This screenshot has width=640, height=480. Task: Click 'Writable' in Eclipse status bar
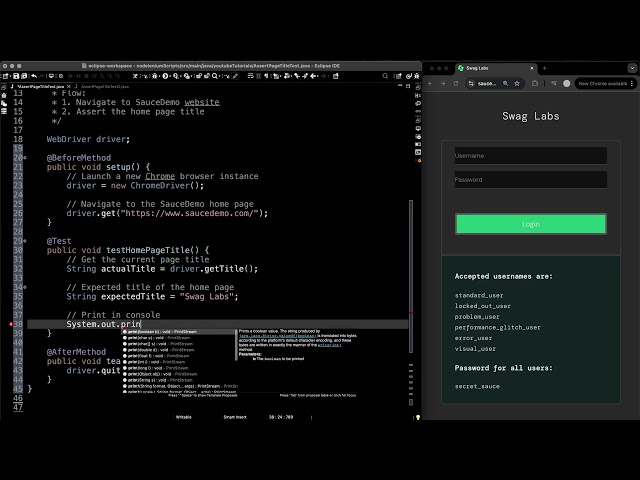tap(184, 417)
